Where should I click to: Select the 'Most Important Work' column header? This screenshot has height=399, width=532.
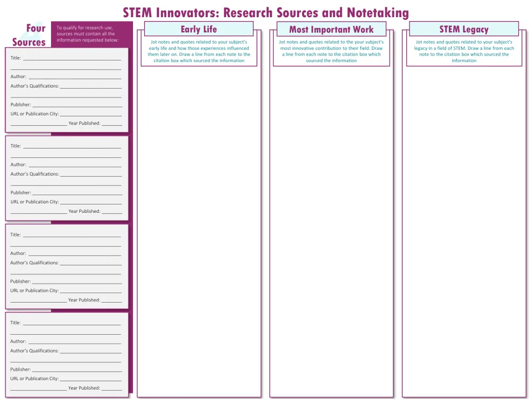[x=331, y=29]
